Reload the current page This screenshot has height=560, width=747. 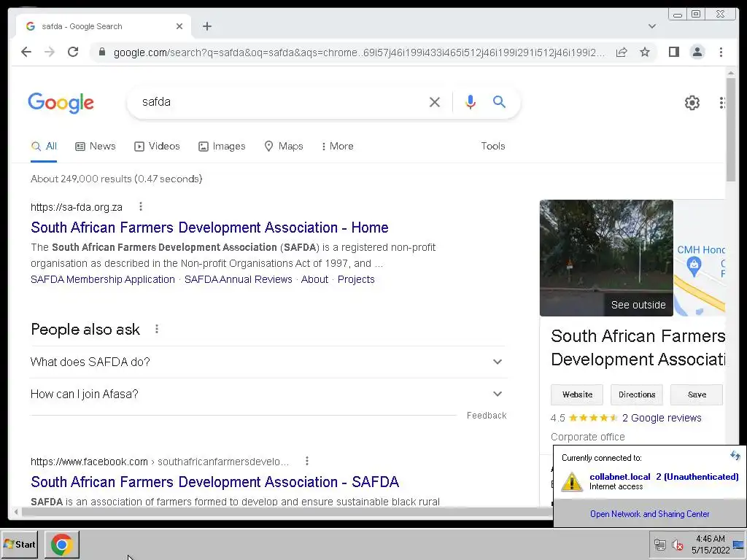tap(73, 52)
